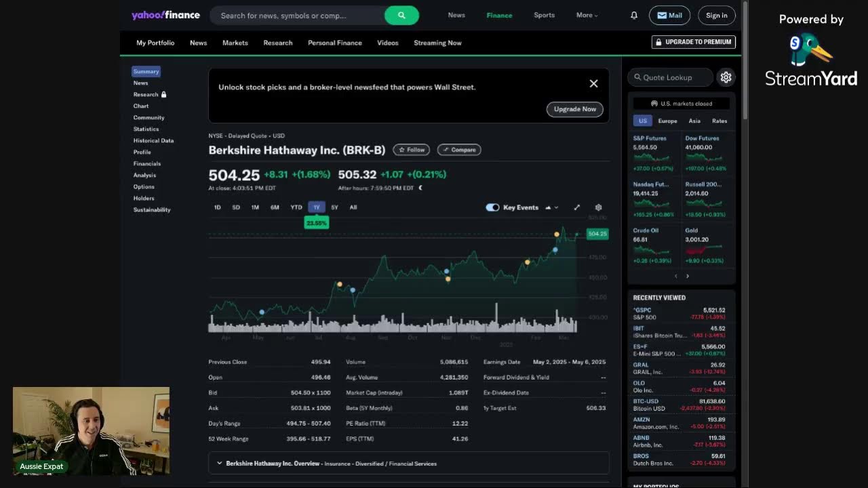Image resolution: width=868 pixels, height=488 pixels.
Task: Click the Yahoo Finance logo
Action: point(165,15)
